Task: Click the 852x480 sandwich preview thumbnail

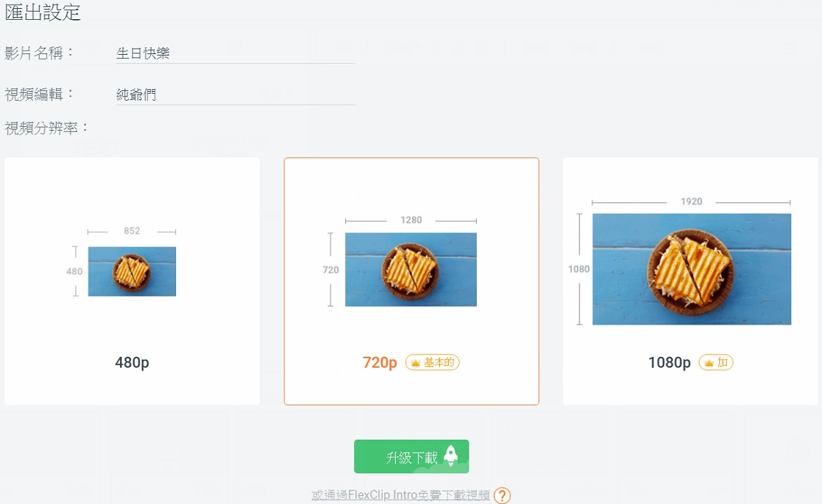Action: [x=132, y=271]
